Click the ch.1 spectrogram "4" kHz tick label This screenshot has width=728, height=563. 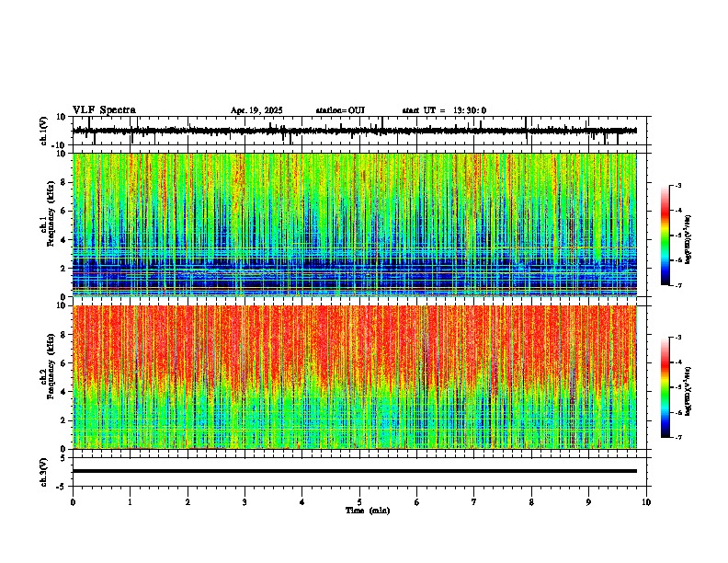click(63, 240)
